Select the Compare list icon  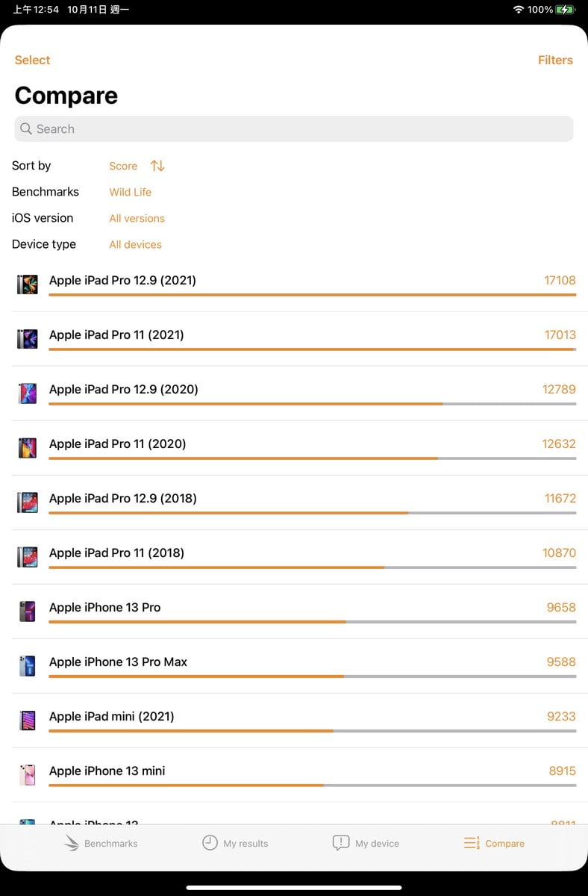pos(472,843)
